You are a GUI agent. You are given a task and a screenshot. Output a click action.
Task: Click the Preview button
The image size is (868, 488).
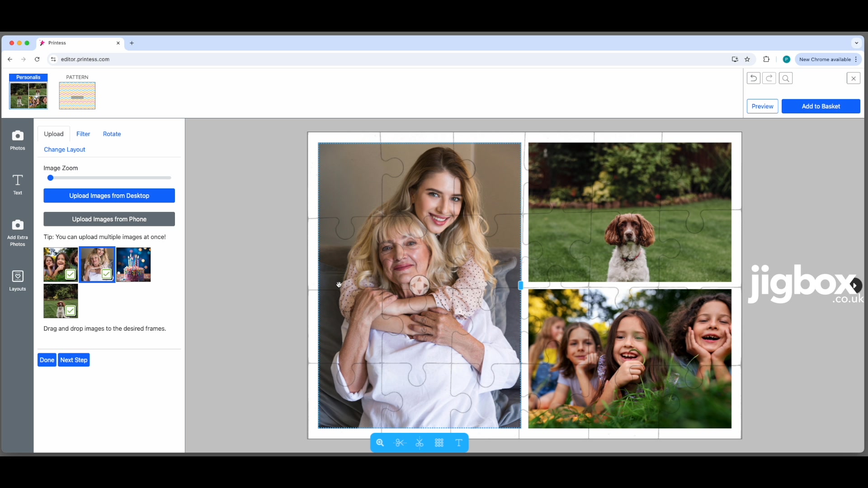(x=762, y=106)
